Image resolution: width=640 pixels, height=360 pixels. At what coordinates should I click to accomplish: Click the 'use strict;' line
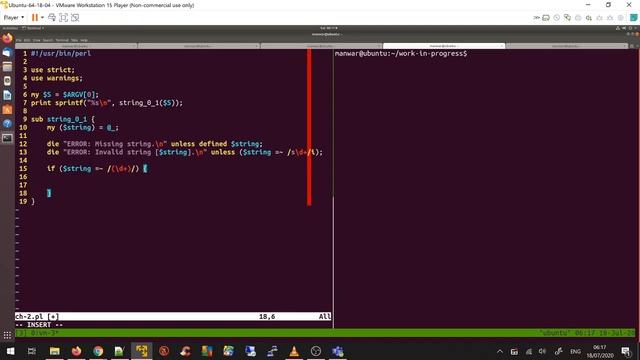point(53,70)
